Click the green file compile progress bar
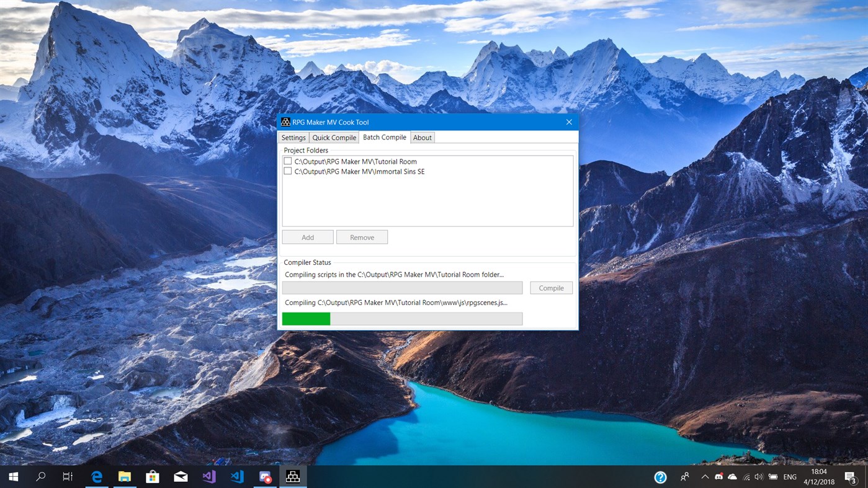The image size is (868, 488). 403,319
